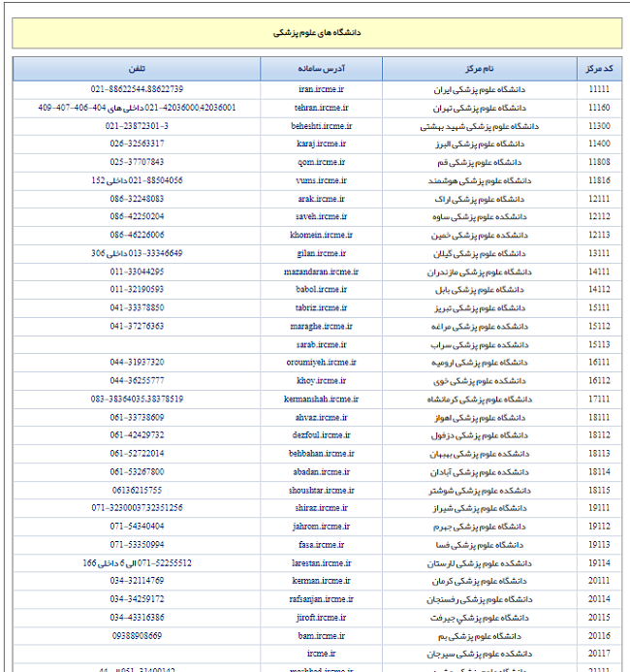Select phone number 071-54340404
The image size is (630, 672).
coord(137,527)
